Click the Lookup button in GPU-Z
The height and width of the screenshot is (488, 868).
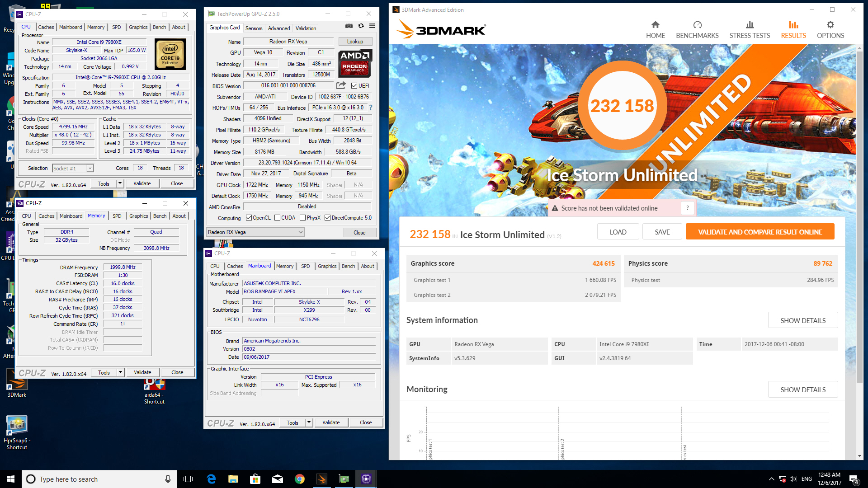pos(355,42)
